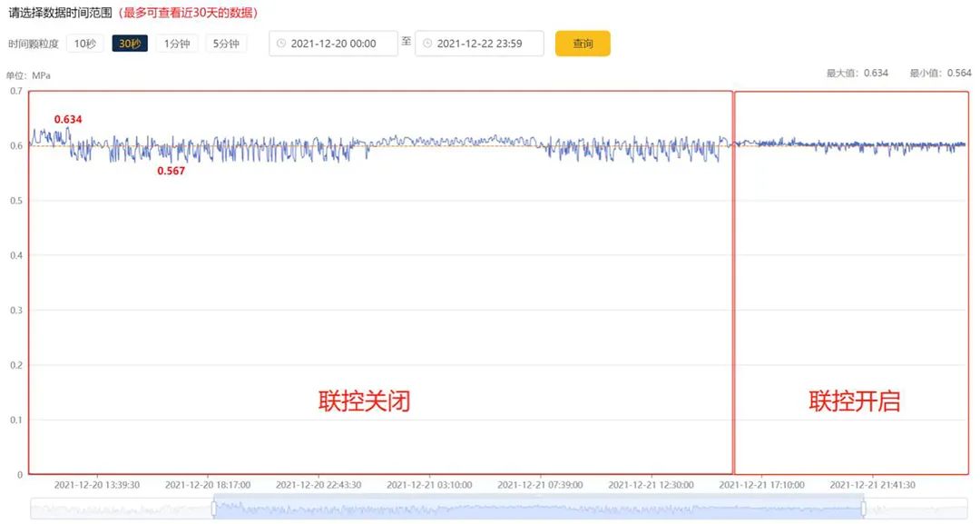Select the 10秒 time granularity option

coord(84,42)
